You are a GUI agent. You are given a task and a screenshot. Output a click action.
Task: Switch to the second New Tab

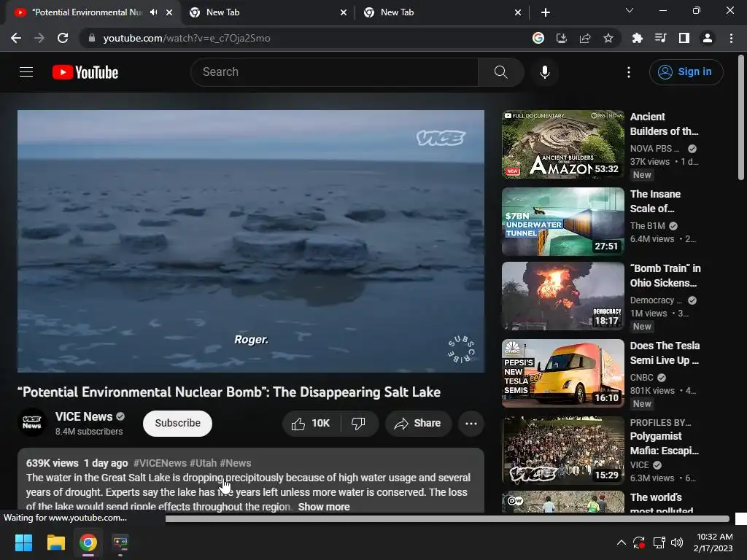[268, 12]
